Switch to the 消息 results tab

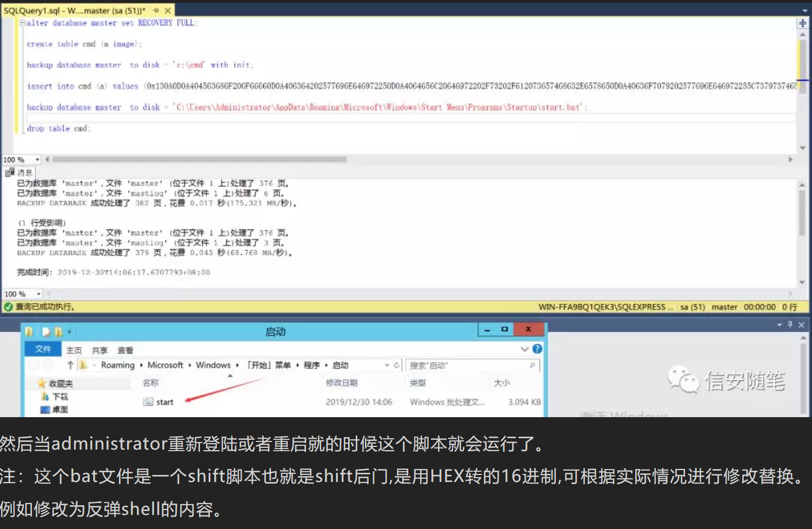point(19,173)
